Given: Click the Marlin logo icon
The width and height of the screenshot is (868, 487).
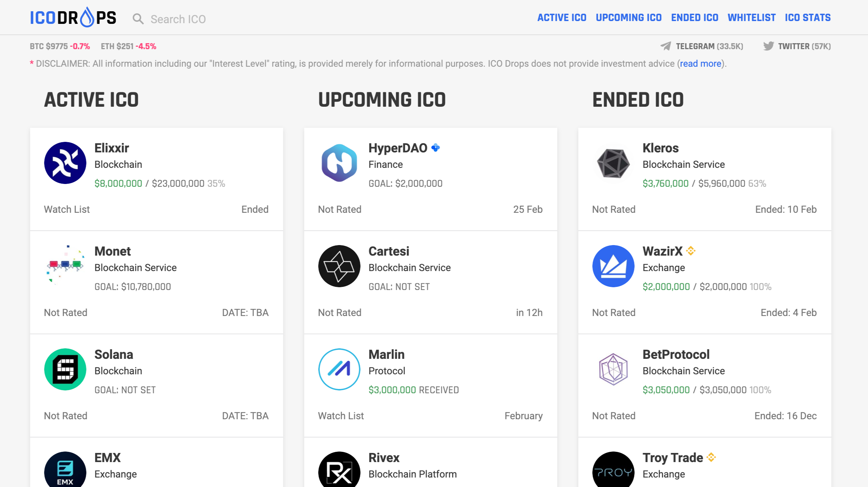Looking at the screenshot, I should pos(339,369).
